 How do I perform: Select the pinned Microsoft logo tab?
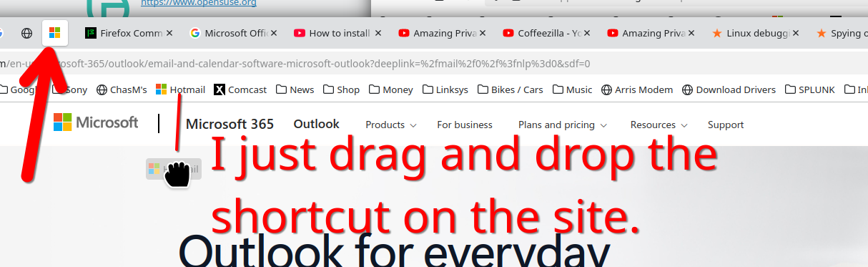55,33
